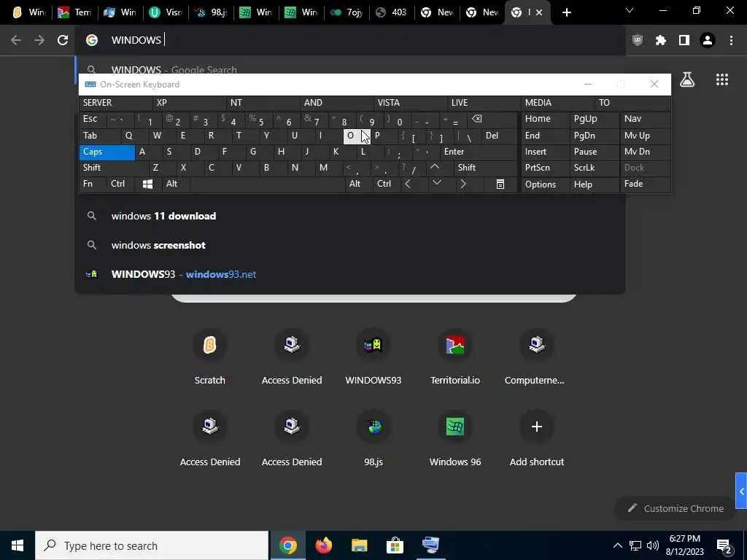This screenshot has height=560, width=747.
Task: Click the right arrow key on keyboard
Action: (x=463, y=184)
